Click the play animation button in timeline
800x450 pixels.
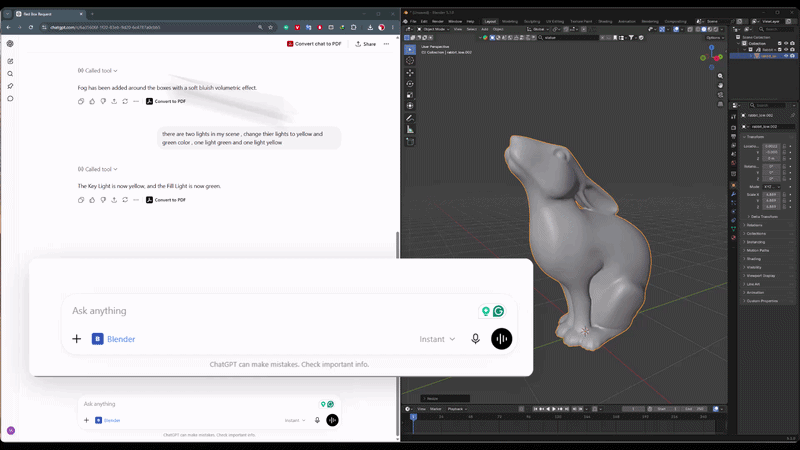554,409
